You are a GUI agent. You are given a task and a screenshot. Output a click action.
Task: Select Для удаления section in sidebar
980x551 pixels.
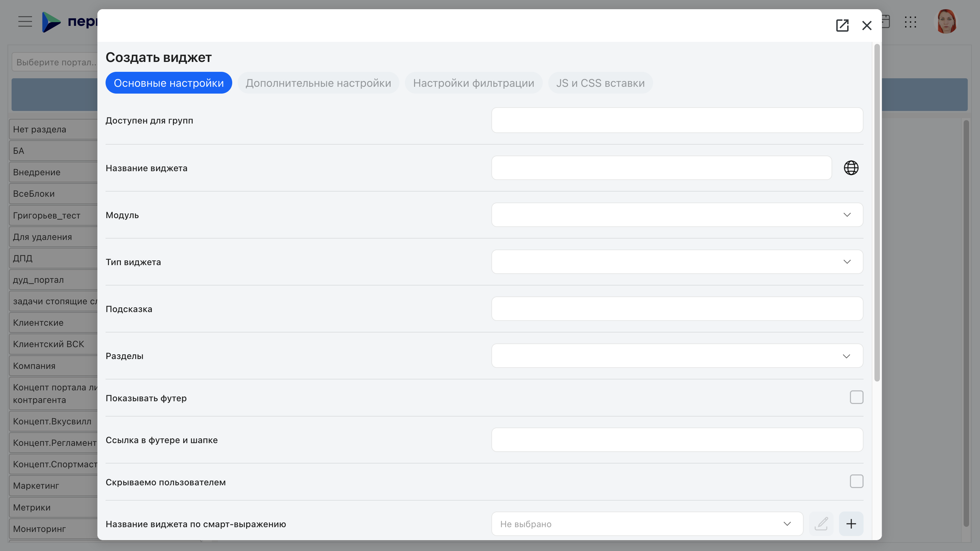pyautogui.click(x=53, y=237)
